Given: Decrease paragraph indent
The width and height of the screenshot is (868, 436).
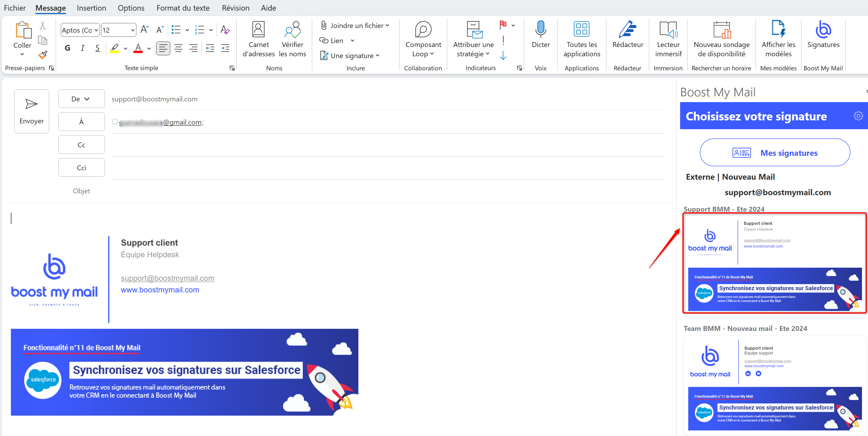Looking at the screenshot, I should [210, 48].
